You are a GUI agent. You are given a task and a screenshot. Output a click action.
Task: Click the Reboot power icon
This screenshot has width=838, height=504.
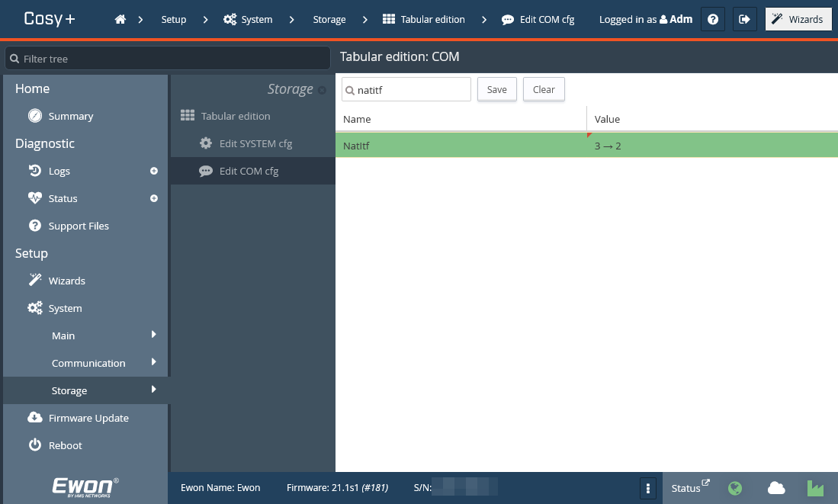point(35,445)
